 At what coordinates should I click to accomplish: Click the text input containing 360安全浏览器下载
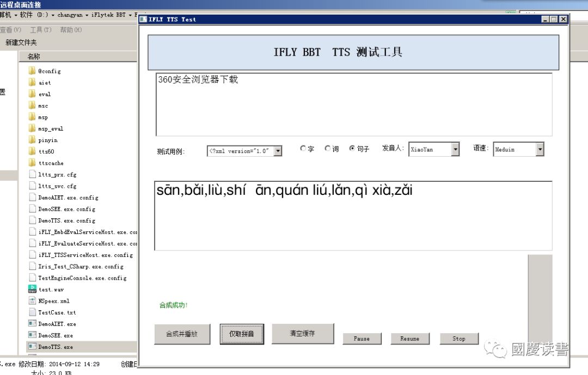point(354,104)
